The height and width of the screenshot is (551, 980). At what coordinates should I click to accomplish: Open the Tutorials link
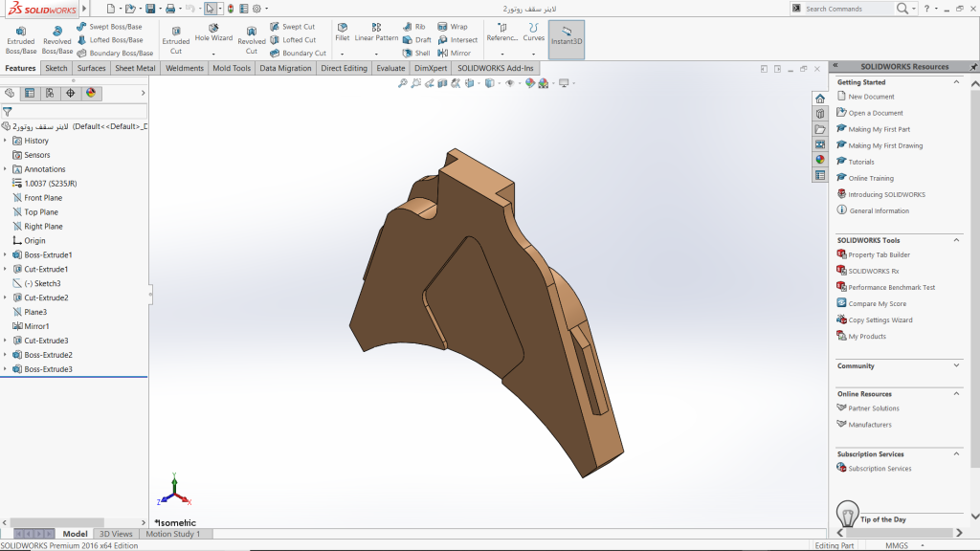click(x=860, y=162)
